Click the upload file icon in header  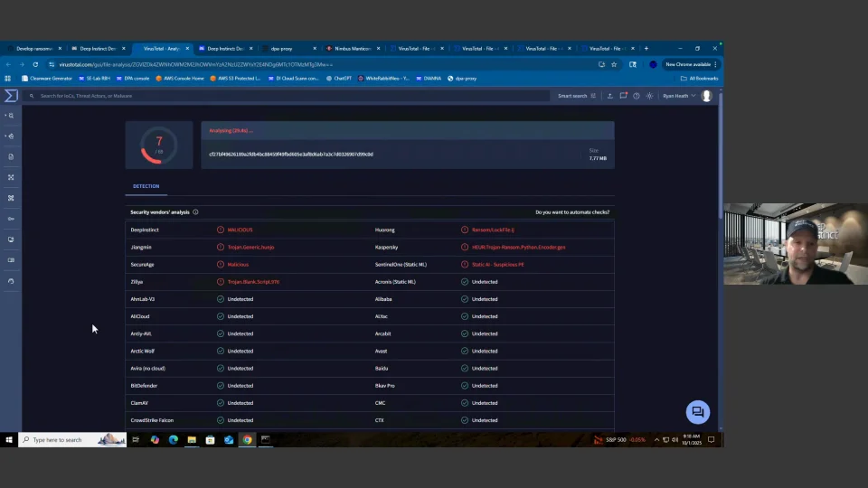[x=610, y=96]
